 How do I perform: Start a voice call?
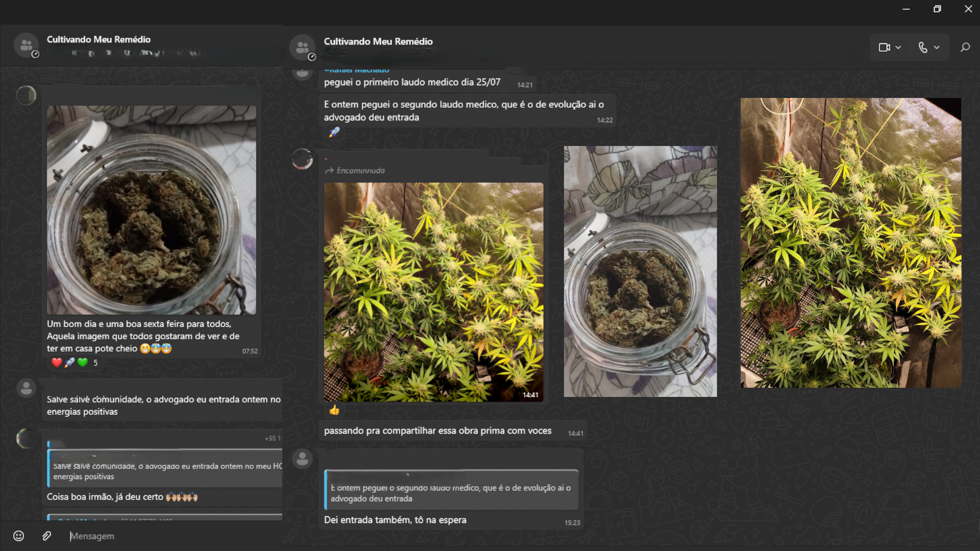923,47
